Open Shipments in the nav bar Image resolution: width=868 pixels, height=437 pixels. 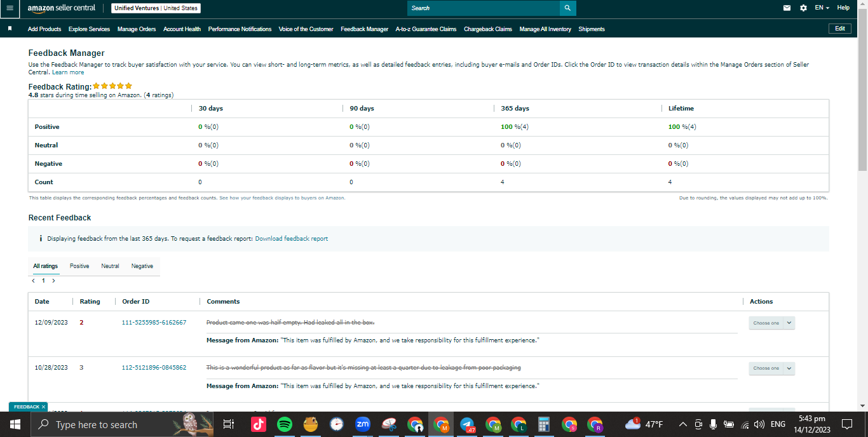[592, 29]
